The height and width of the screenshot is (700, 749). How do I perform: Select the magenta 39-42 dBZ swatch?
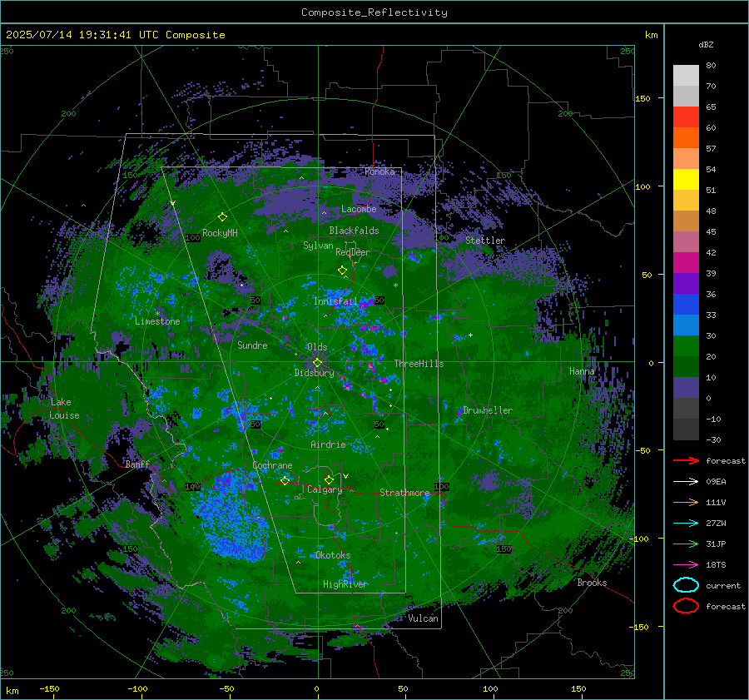coord(686,263)
